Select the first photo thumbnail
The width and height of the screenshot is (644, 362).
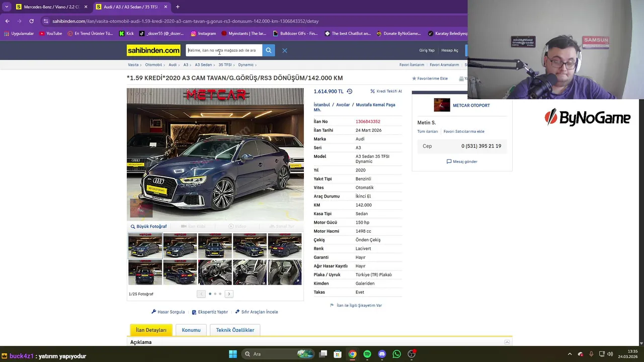[x=145, y=246]
